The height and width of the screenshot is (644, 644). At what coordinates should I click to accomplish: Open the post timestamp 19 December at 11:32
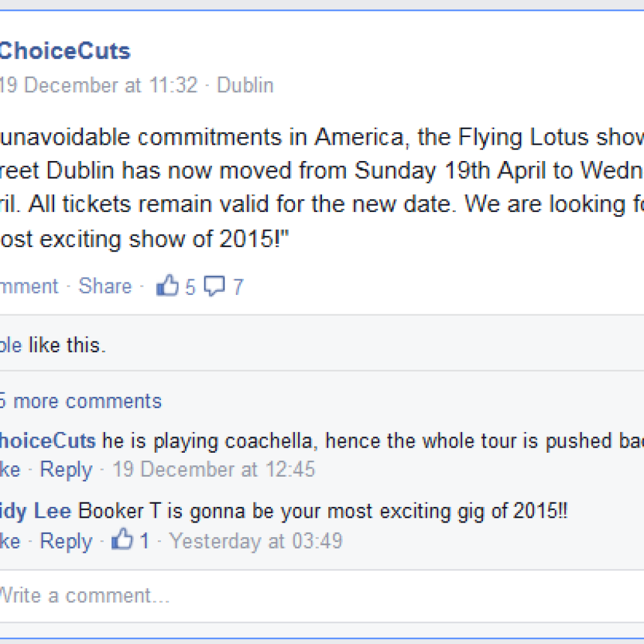coord(98,85)
